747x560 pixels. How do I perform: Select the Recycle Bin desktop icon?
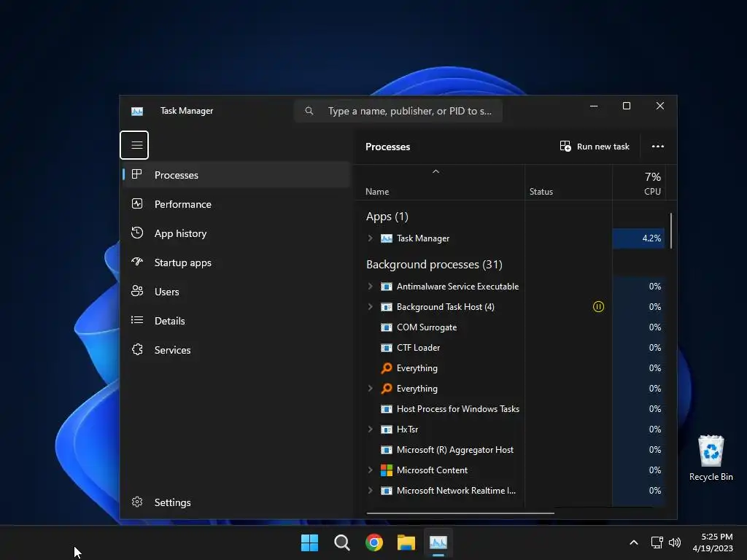tap(711, 458)
